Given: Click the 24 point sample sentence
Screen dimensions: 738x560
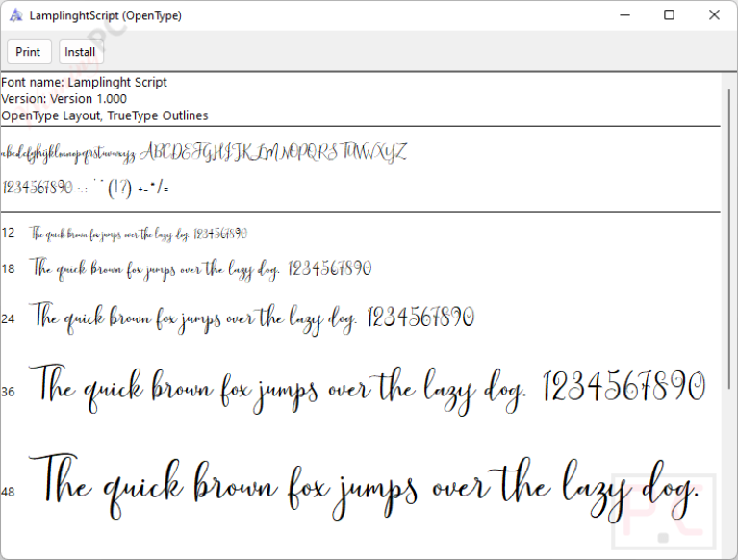Looking at the screenshot, I should (x=252, y=318).
